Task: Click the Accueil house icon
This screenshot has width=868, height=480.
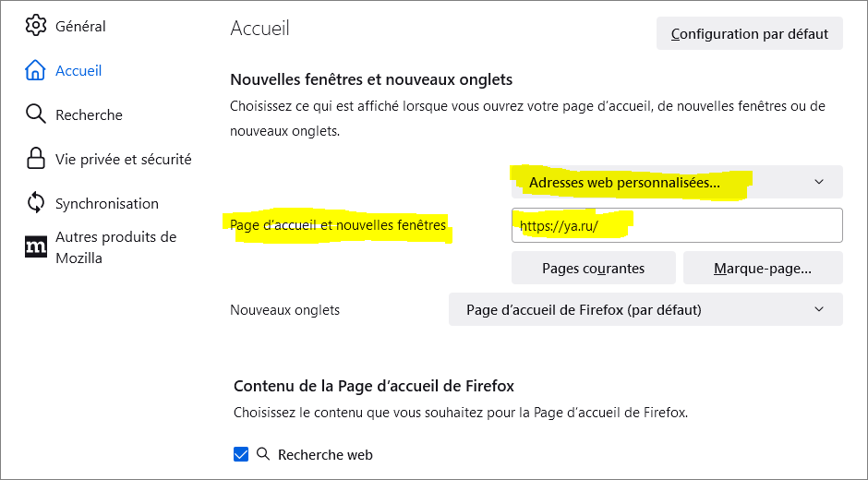Action: click(x=36, y=70)
